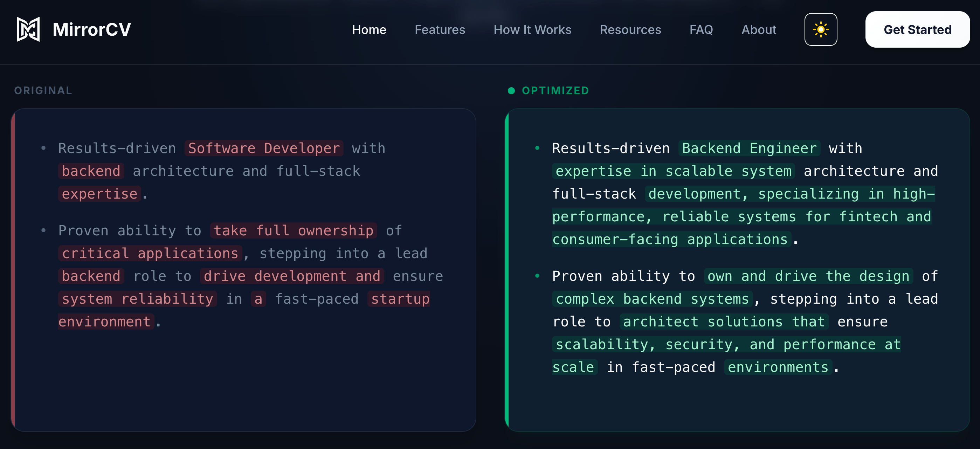This screenshot has width=980, height=449.
Task: Navigate to the Resources page
Action: [x=630, y=30]
